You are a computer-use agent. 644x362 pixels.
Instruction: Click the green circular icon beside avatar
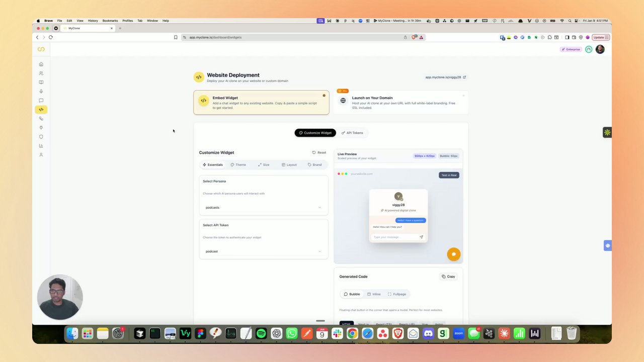click(589, 49)
